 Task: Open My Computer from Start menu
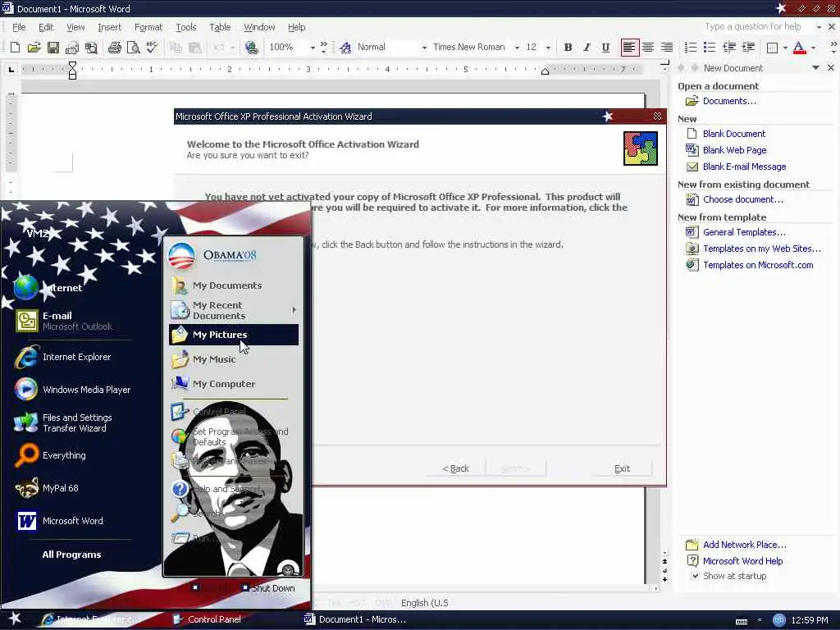tap(234, 384)
